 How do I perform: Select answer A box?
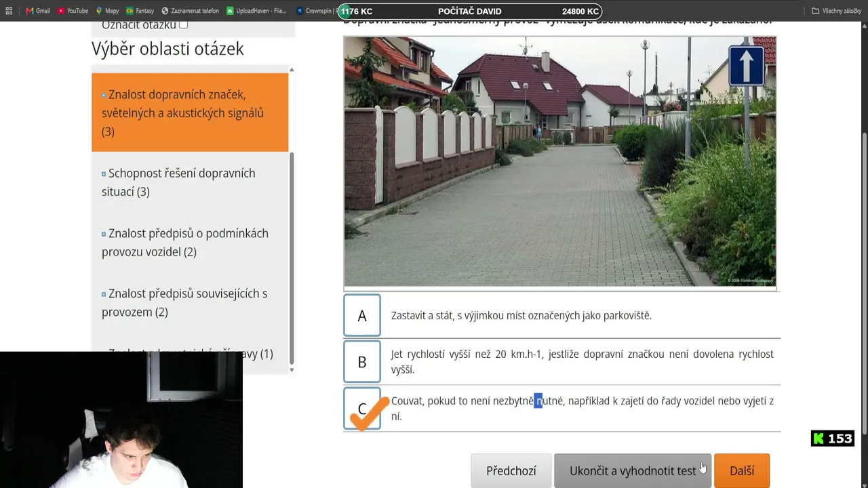click(362, 315)
